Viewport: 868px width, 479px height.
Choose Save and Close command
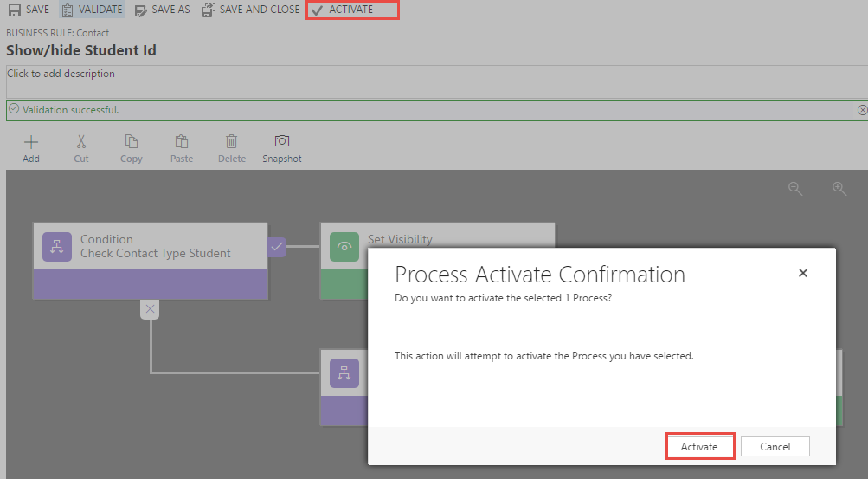pyautogui.click(x=250, y=10)
